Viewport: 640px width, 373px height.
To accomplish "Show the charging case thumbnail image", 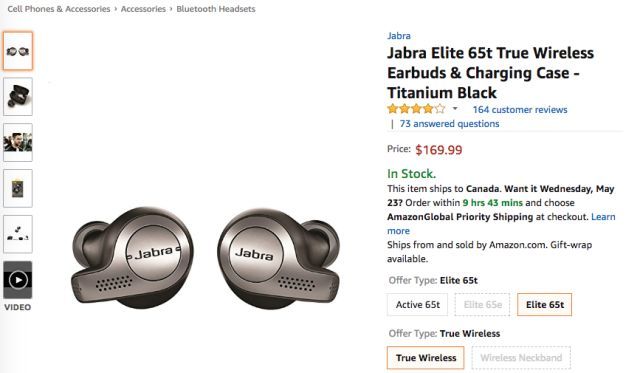I will click(x=18, y=97).
